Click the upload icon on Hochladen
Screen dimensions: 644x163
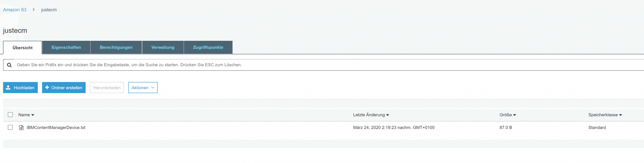click(x=8, y=88)
